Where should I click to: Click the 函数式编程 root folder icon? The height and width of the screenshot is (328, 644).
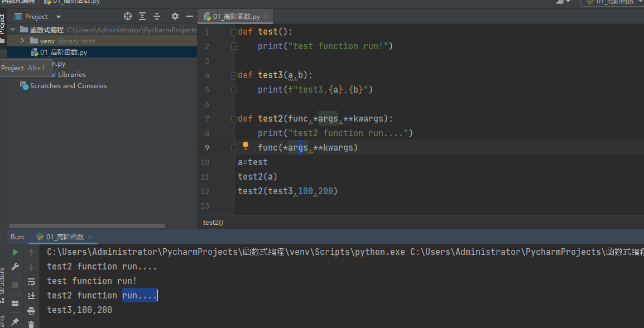(24, 30)
